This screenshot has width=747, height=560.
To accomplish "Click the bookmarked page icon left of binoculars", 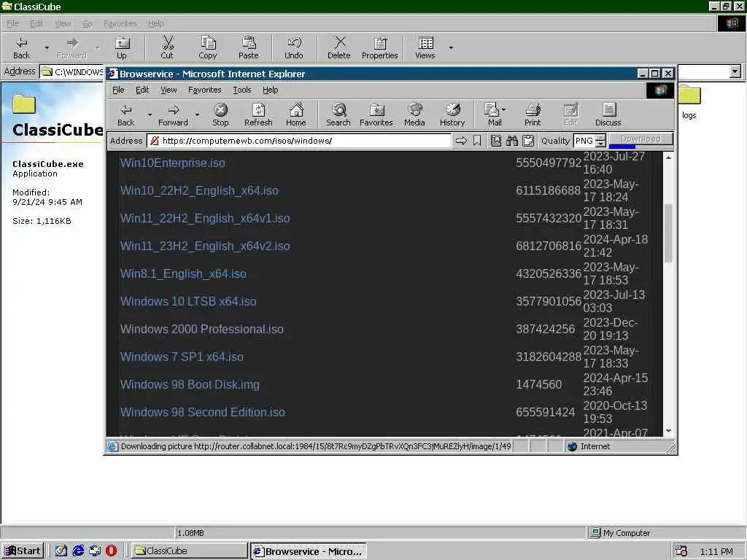I will click(x=496, y=141).
